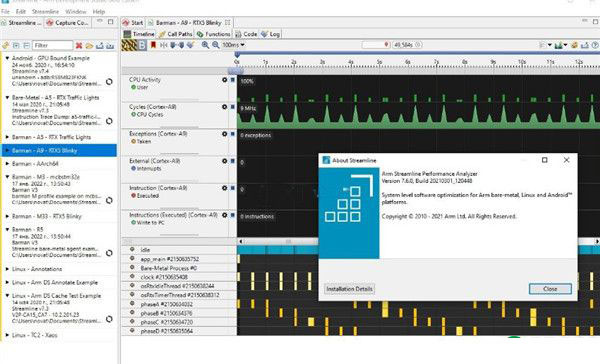Toggle the phaseA thread selector dot
Screen dimensions: 600x364
tap(132, 304)
